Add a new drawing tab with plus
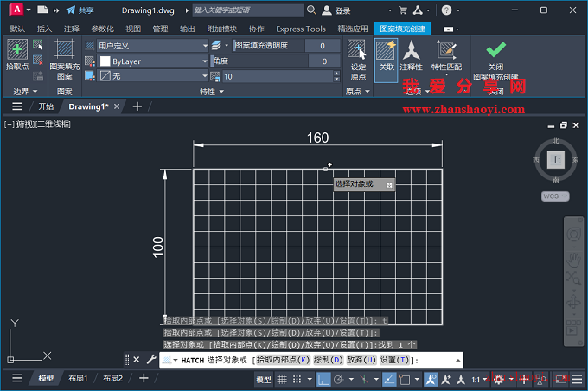This screenshot has height=391, width=588. click(137, 106)
